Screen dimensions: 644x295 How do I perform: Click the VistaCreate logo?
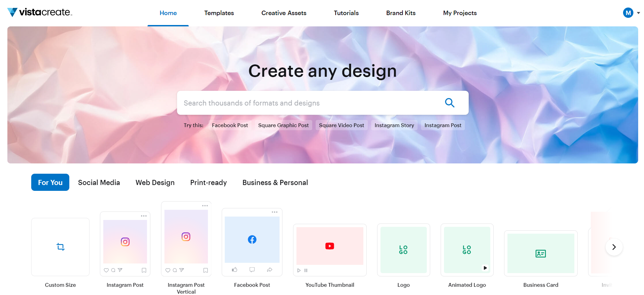point(40,12)
